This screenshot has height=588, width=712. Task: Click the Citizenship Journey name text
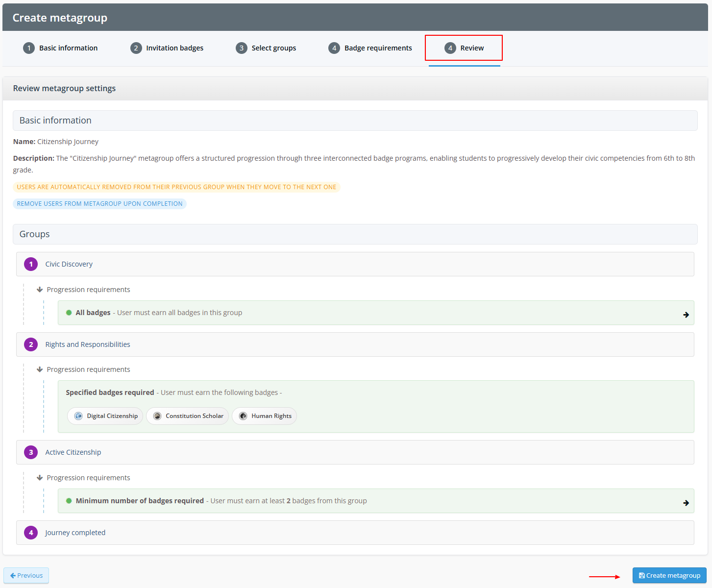coord(68,142)
